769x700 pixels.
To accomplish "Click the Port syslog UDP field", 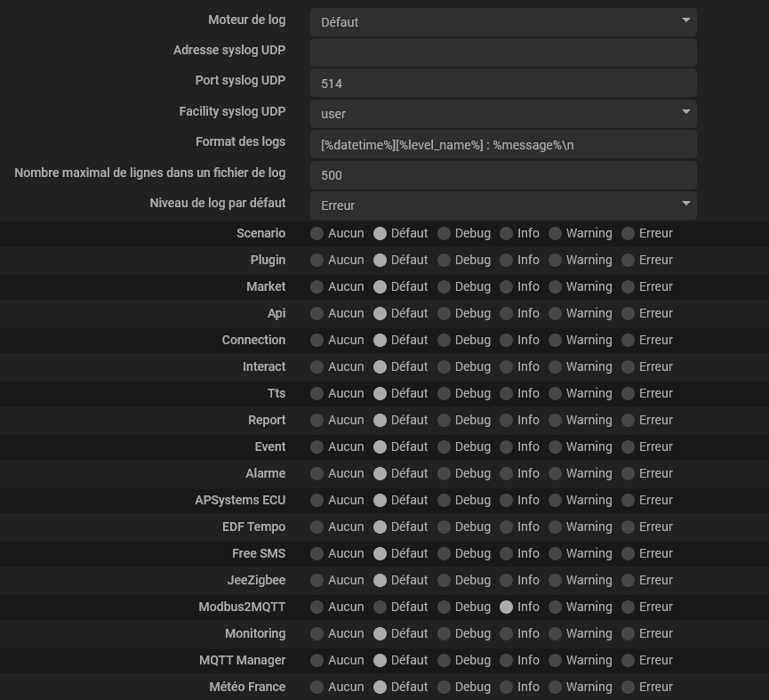I will pos(503,83).
